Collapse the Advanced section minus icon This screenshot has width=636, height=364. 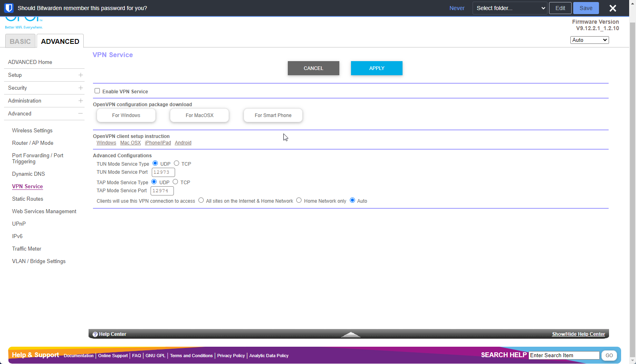pos(81,114)
